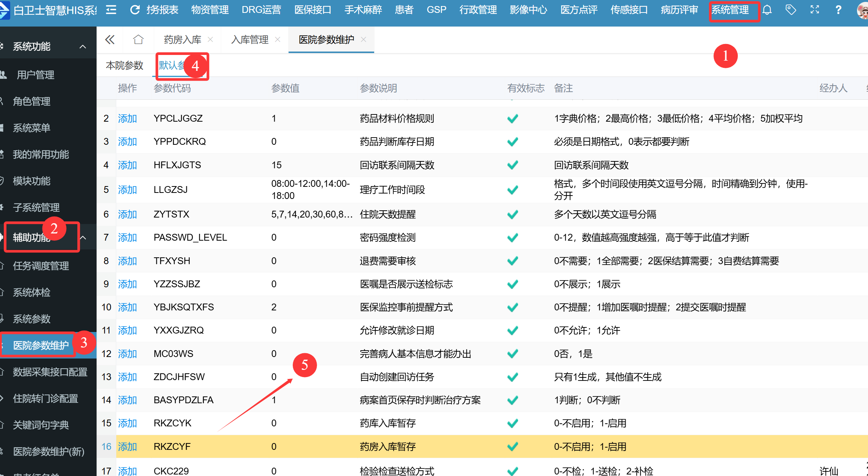Image resolution: width=868 pixels, height=476 pixels.
Task: Select 医院参数维护(新) in sidebar
Action: (x=48, y=451)
